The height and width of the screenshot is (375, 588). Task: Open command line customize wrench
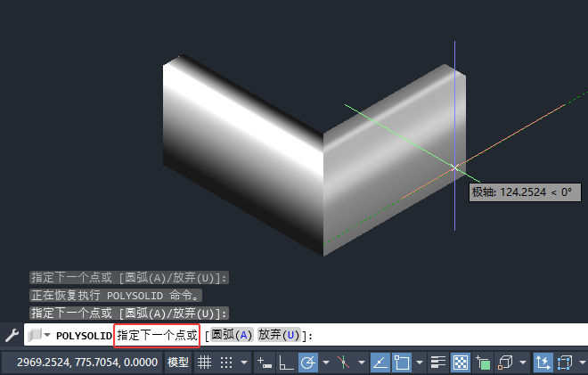pos(12,335)
